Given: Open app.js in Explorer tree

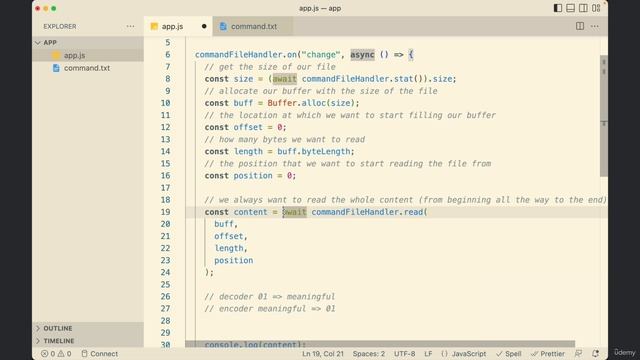Looking at the screenshot, I should pos(88,55).
